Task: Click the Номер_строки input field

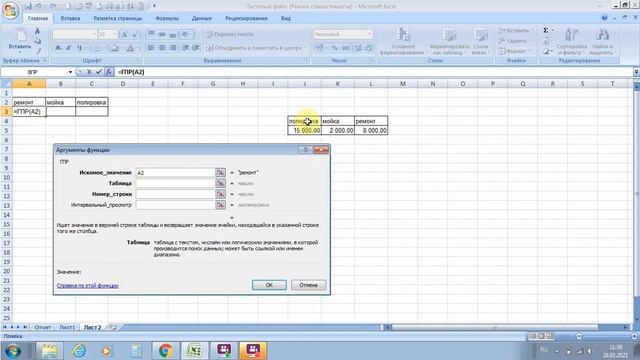Action: tap(176, 194)
